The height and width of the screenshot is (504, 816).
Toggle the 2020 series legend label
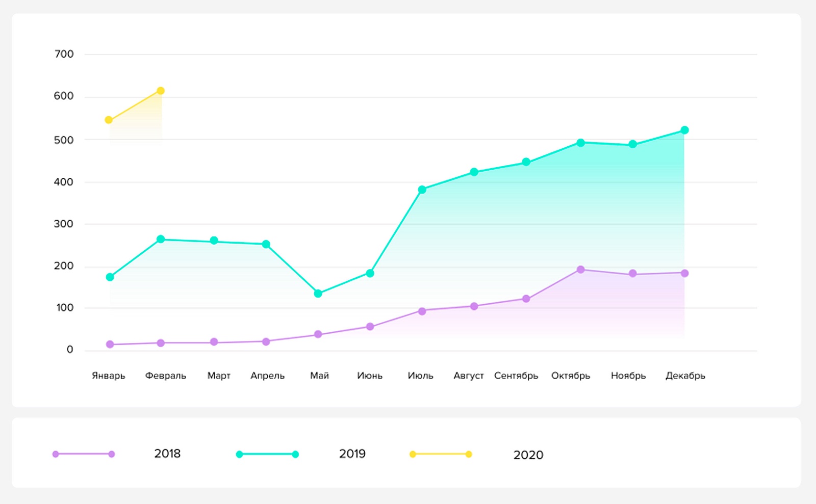pos(528,455)
